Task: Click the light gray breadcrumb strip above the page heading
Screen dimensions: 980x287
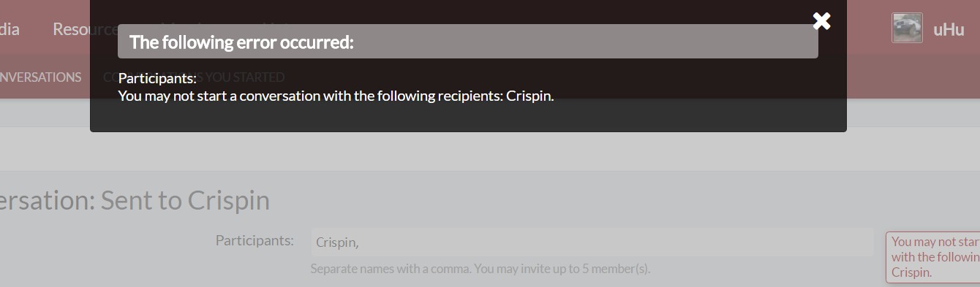Action: pos(490,149)
